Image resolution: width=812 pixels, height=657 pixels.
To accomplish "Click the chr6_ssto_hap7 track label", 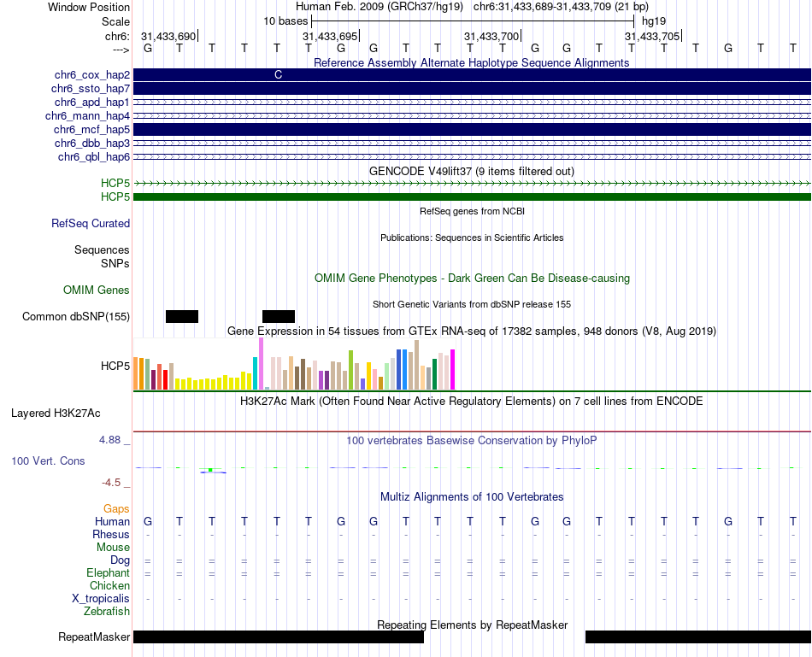I will click(x=91, y=89).
